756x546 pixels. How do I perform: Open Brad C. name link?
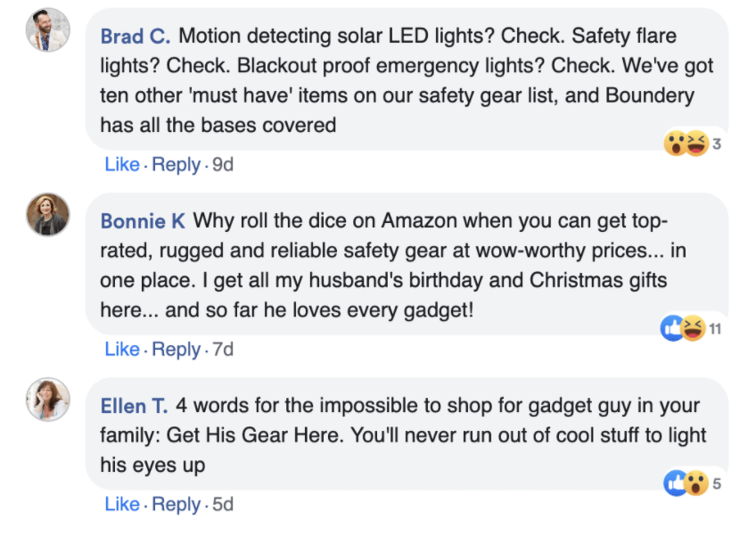click(136, 37)
